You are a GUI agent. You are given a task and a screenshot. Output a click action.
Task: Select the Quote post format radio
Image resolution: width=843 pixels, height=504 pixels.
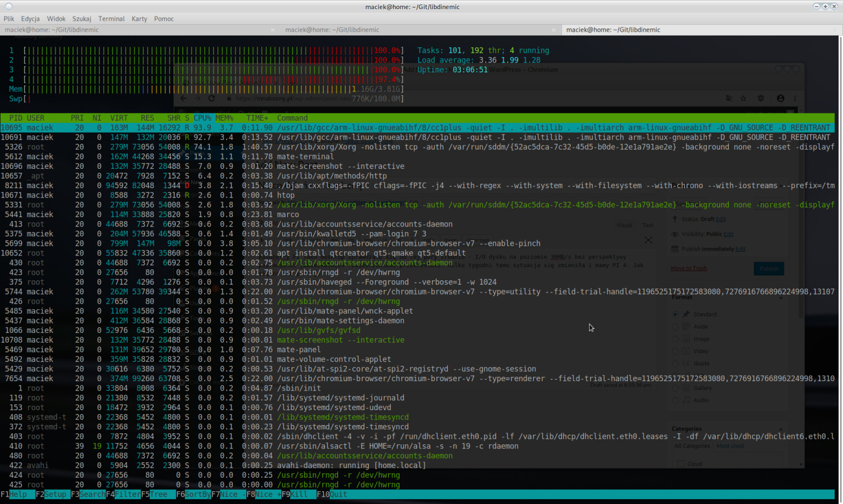(x=675, y=363)
